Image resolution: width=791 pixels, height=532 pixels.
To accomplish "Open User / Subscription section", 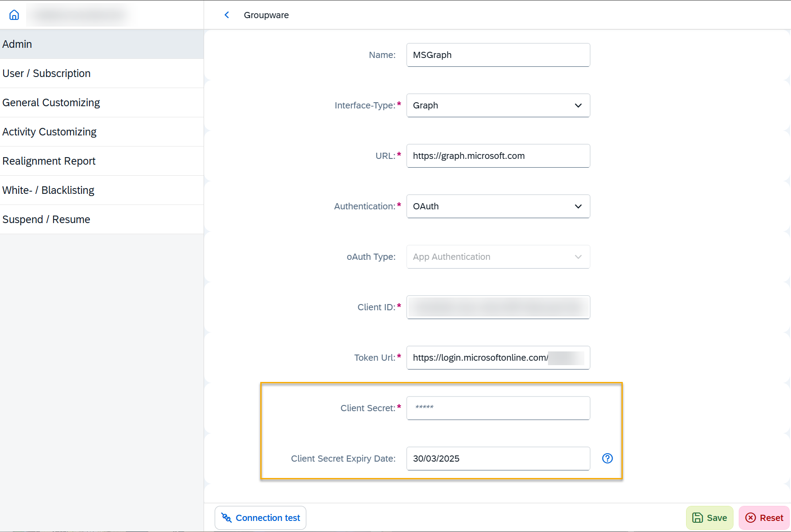I will point(102,73).
